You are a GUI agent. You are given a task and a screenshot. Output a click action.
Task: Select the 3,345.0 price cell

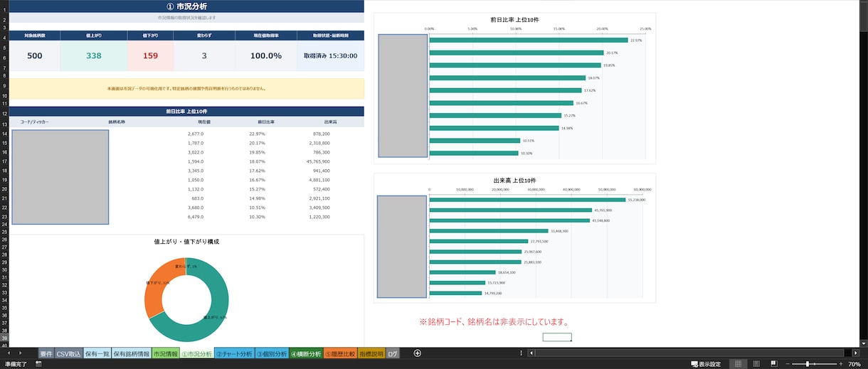pos(196,171)
